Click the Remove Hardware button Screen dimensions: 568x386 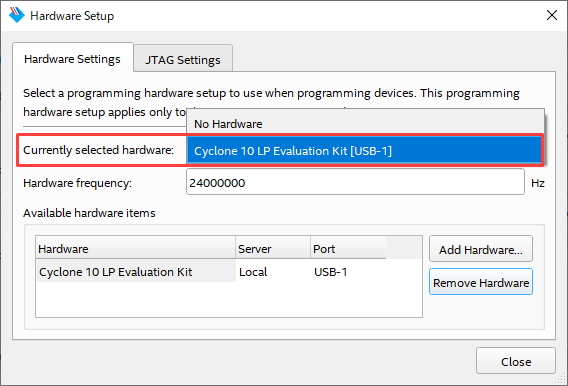pos(481,282)
